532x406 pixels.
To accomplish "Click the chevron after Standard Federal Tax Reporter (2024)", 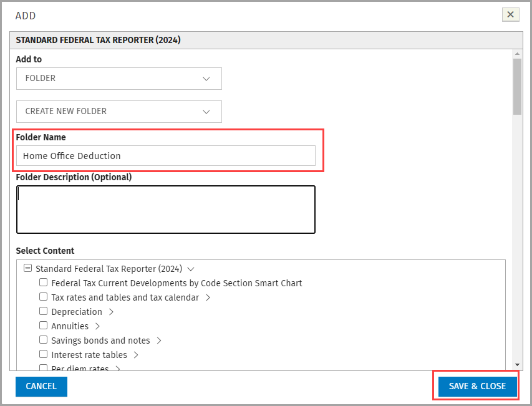I will [191, 269].
